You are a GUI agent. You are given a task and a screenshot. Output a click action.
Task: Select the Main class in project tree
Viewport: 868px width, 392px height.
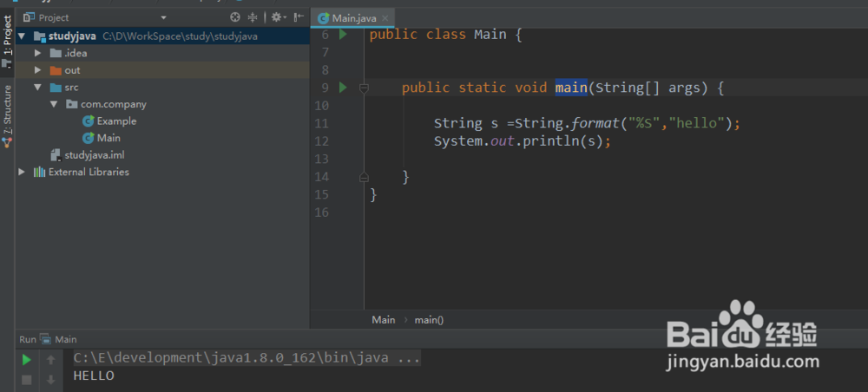108,138
